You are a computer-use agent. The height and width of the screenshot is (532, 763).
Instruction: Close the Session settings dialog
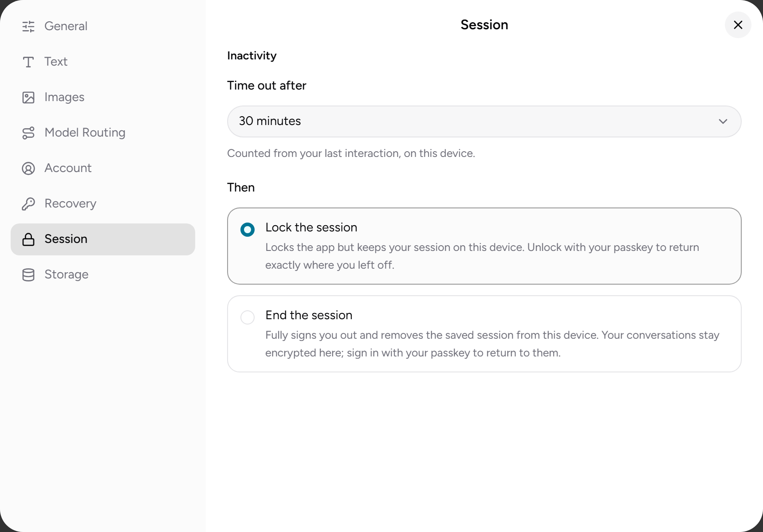click(738, 25)
